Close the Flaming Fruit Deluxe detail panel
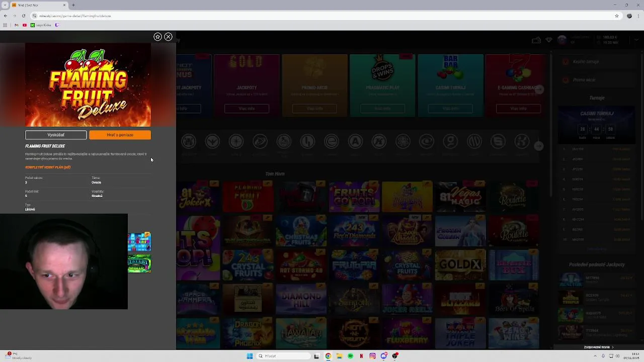The image size is (644, 362). click(x=168, y=37)
